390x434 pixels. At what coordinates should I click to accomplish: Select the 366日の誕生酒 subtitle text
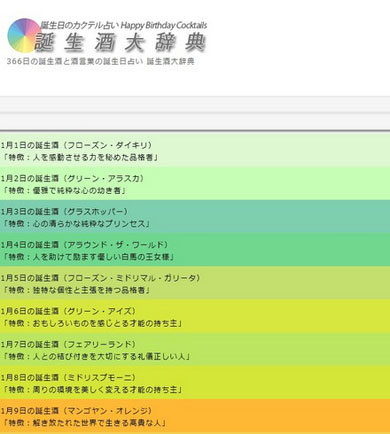(x=100, y=61)
